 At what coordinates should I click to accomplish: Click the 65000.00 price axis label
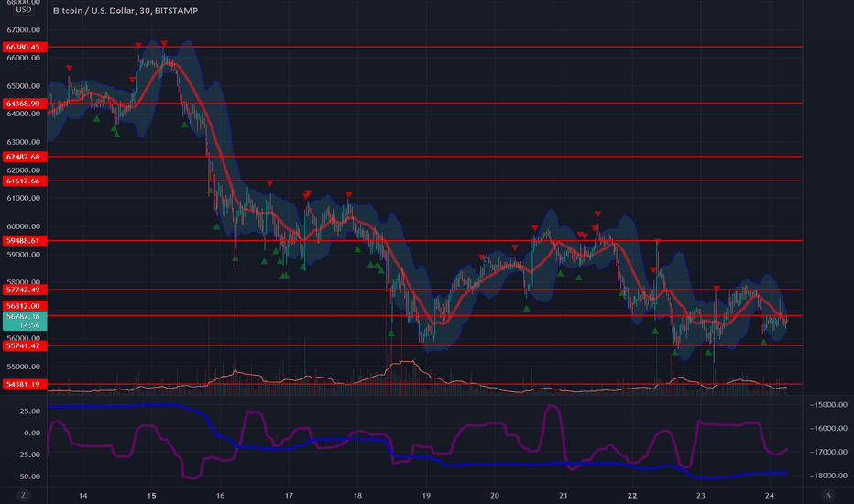pyautogui.click(x=24, y=86)
